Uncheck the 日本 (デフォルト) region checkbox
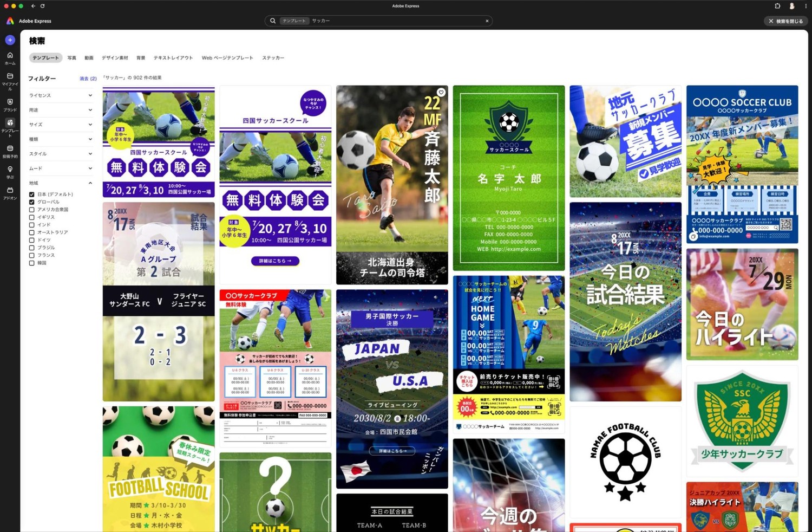The width and height of the screenshot is (812, 532). point(32,194)
